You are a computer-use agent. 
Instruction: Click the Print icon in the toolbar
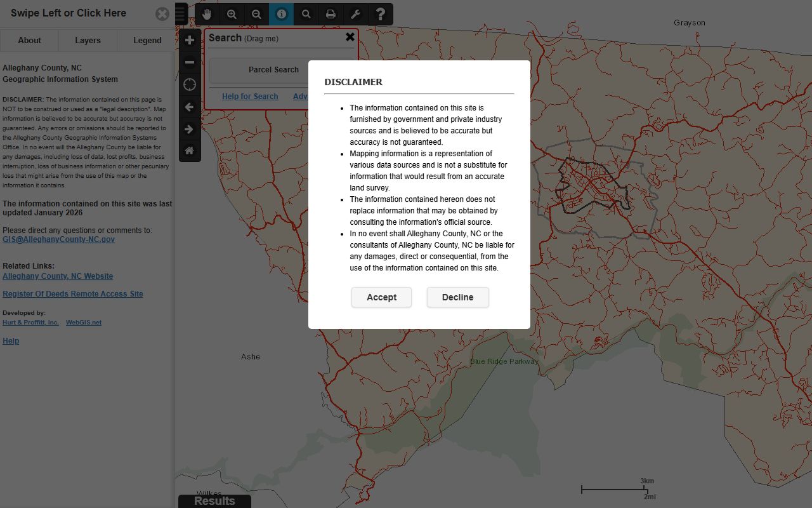331,14
